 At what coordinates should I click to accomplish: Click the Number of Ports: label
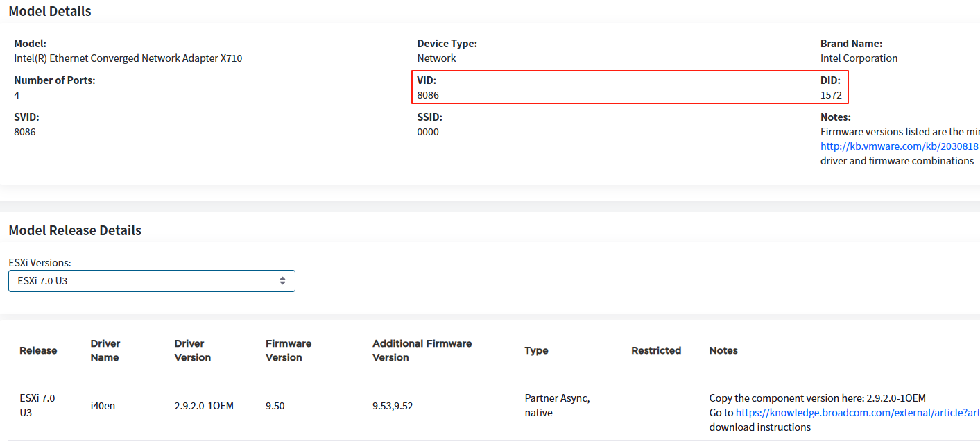pos(55,80)
